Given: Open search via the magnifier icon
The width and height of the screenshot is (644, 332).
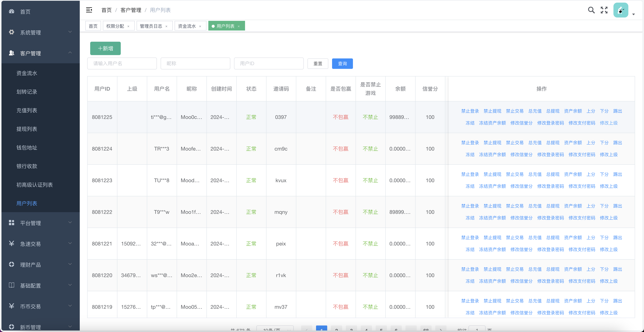Looking at the screenshot, I should click(x=591, y=10).
